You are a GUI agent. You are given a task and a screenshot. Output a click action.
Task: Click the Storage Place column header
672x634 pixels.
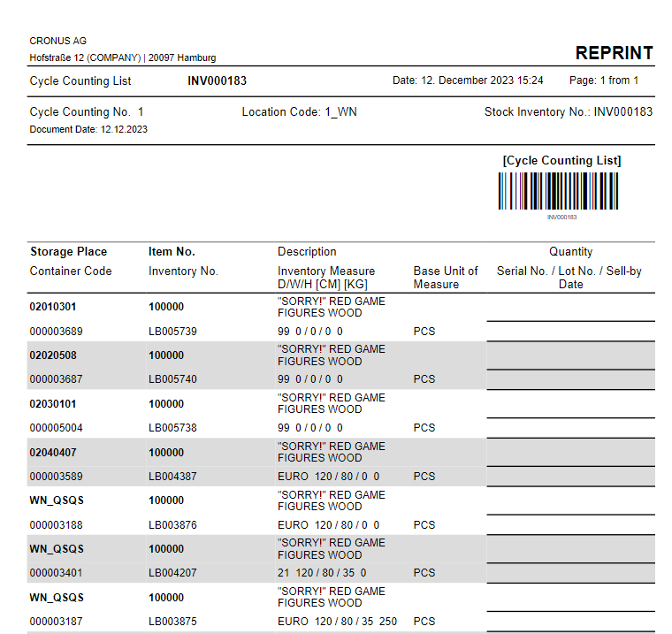pyautogui.click(x=68, y=252)
